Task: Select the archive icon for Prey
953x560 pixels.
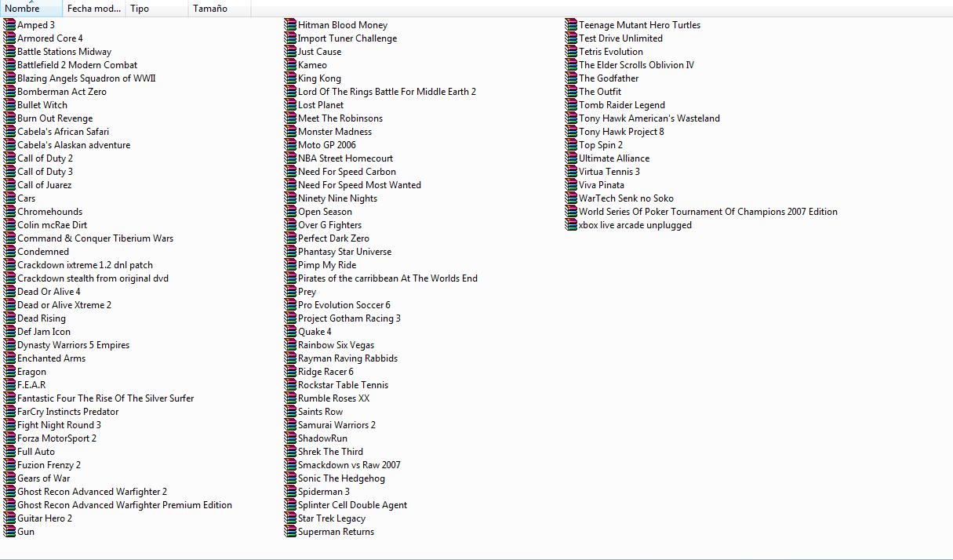Action: (x=290, y=292)
